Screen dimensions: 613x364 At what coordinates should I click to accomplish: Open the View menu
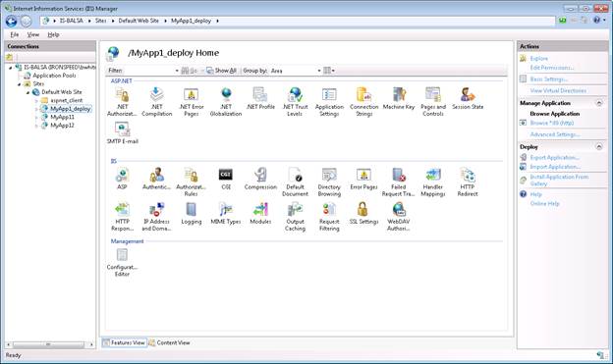[33, 34]
